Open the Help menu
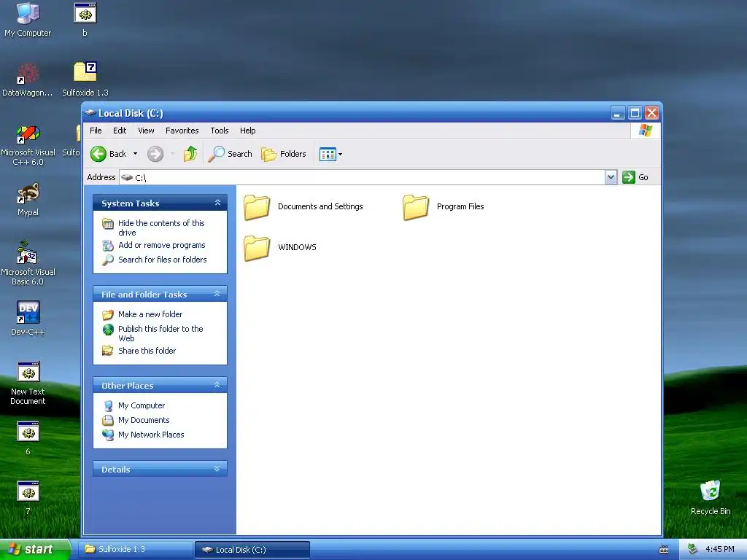This screenshot has height=560, width=747. pos(248,131)
